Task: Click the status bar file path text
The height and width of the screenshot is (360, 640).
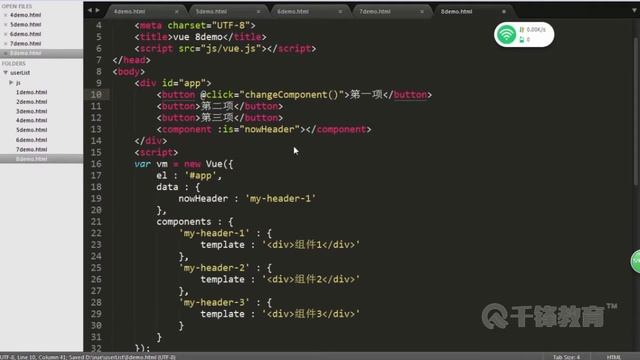Action: click(x=122, y=357)
